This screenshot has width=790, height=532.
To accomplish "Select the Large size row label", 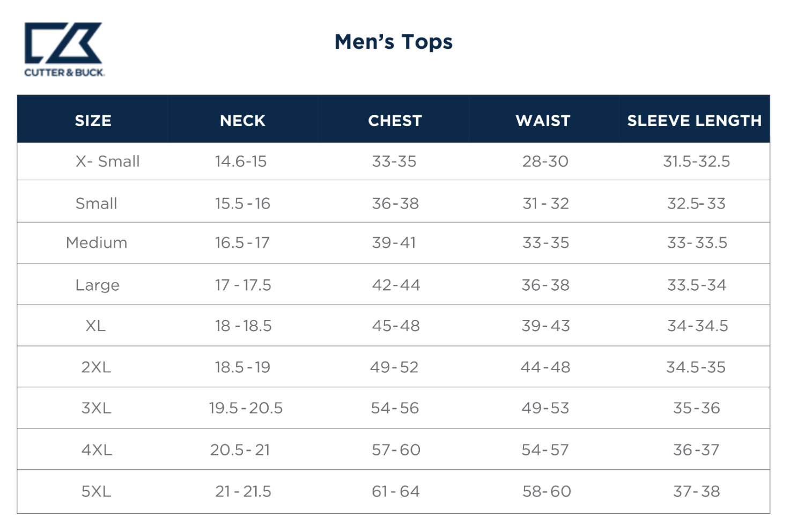I will (97, 285).
